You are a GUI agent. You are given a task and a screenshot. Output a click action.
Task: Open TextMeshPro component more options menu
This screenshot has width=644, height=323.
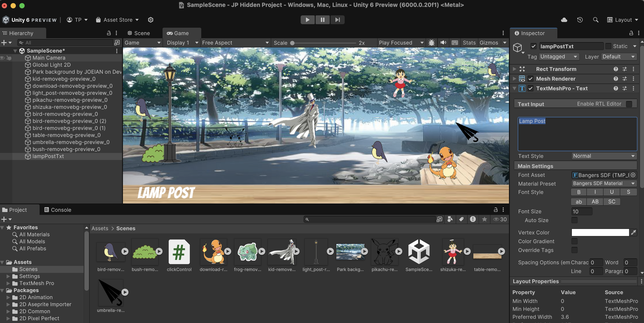tap(633, 88)
